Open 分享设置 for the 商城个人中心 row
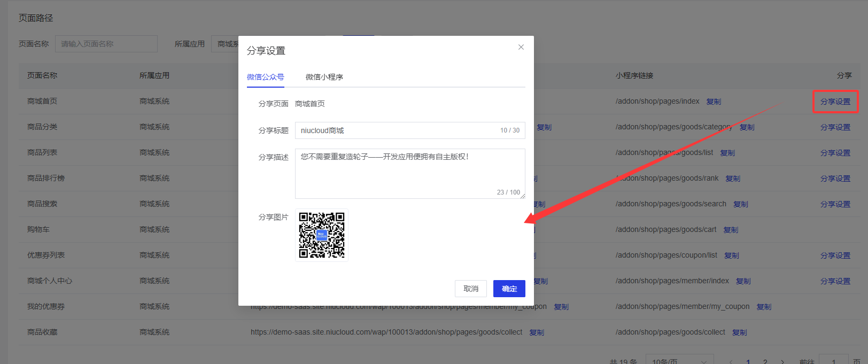The height and width of the screenshot is (364, 868). pos(835,281)
